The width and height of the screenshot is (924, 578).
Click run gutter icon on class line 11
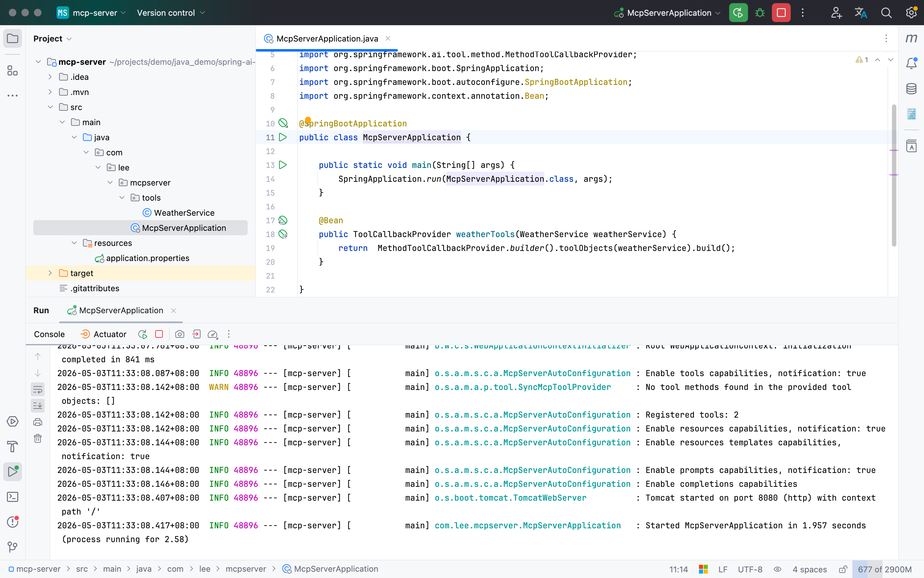(x=283, y=137)
